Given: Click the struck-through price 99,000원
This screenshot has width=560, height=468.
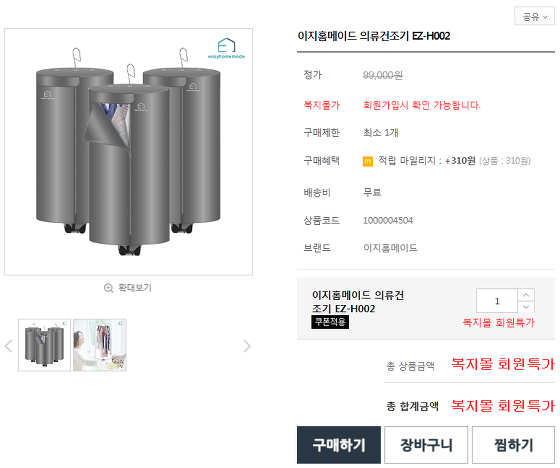Looking at the screenshot, I should coord(383,75).
